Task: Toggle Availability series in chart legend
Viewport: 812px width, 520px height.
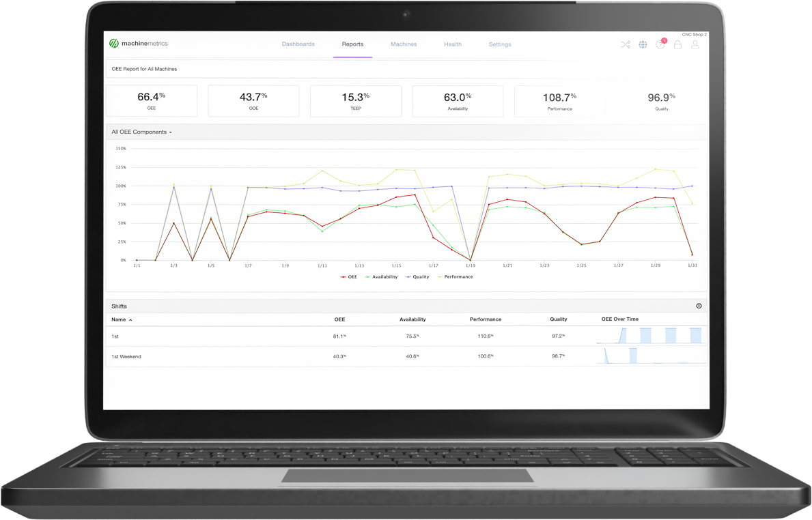Action: pyautogui.click(x=381, y=277)
